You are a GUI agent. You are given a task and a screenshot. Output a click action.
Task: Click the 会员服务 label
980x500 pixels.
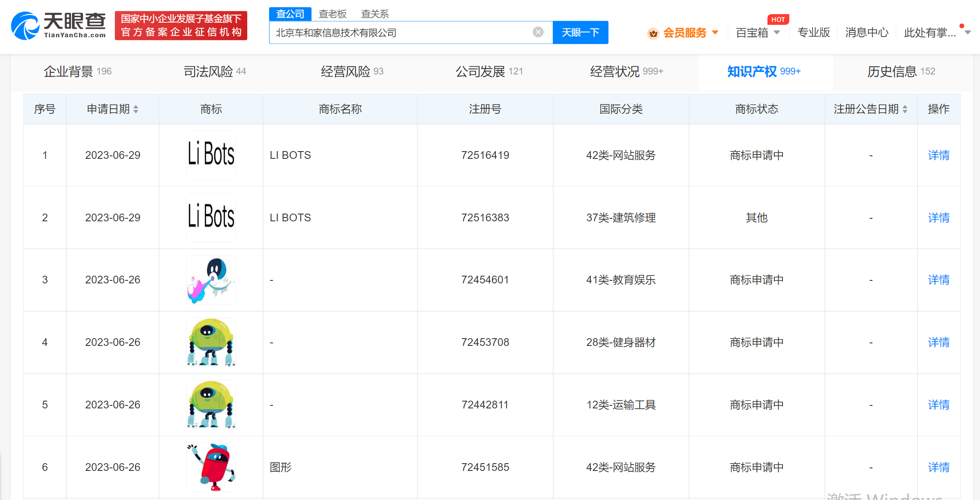click(685, 33)
